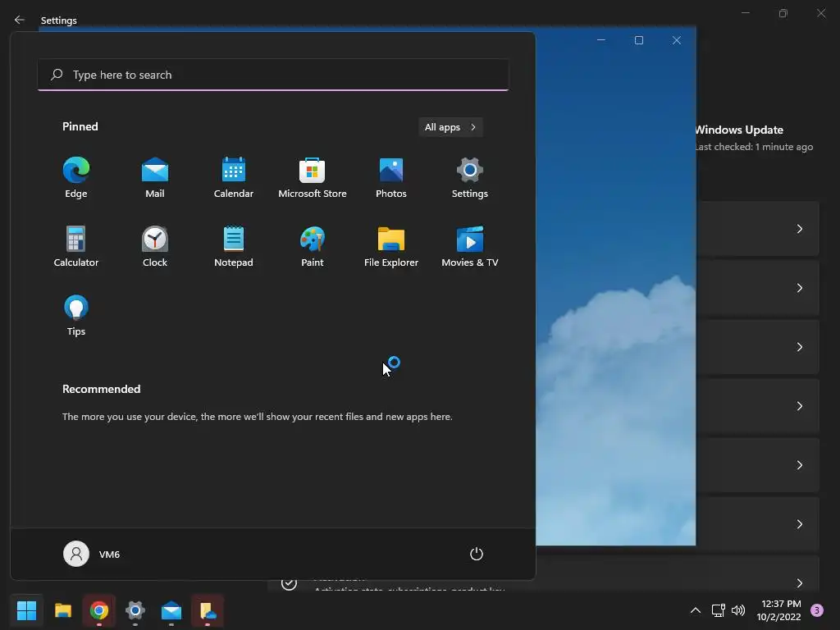Screen dimensions: 840x630
Task: Launch Calendar from pinned apps
Action: 234,178
